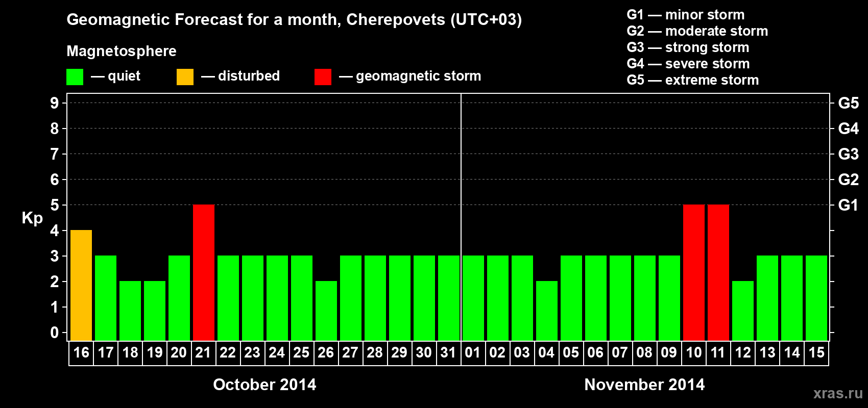Click the green bar for November 04
The height and width of the screenshot is (408, 868).
[x=547, y=311]
